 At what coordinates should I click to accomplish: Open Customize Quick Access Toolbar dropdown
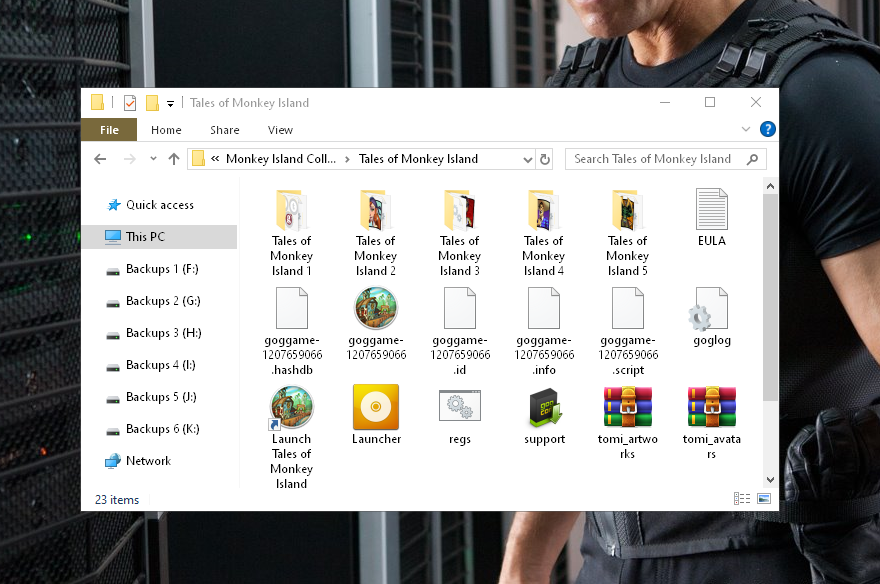click(x=171, y=103)
